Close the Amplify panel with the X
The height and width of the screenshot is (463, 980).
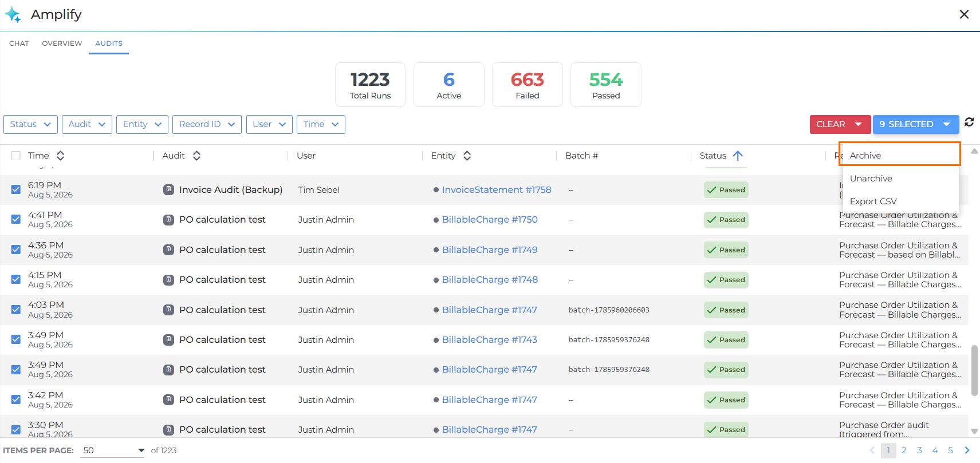point(964,14)
